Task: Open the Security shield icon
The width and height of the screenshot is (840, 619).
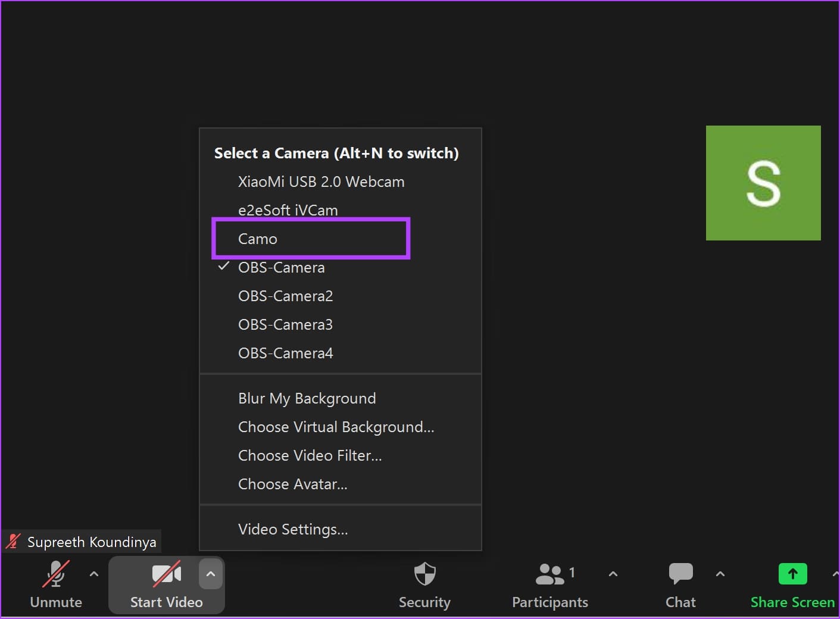Action: [425, 574]
